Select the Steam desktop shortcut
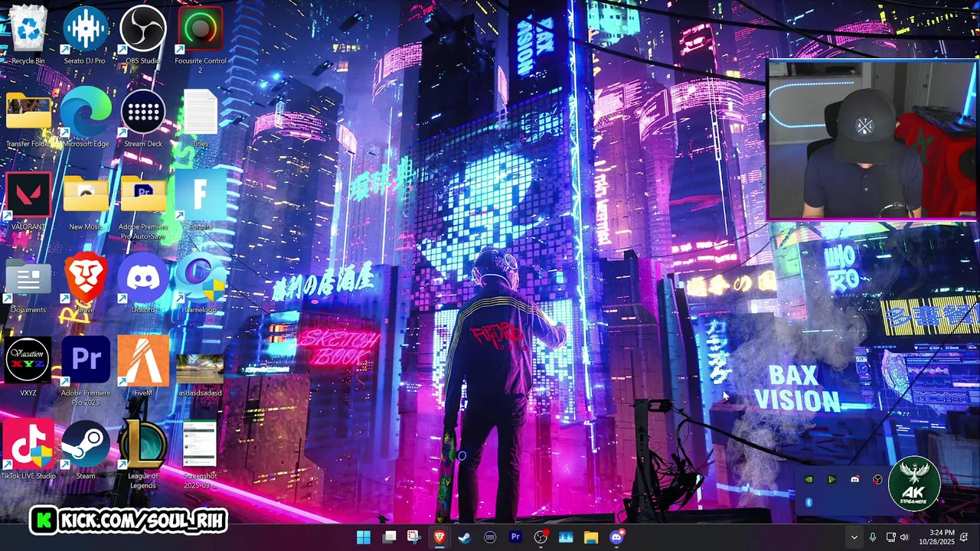Image resolution: width=980 pixels, height=551 pixels. coord(86,449)
